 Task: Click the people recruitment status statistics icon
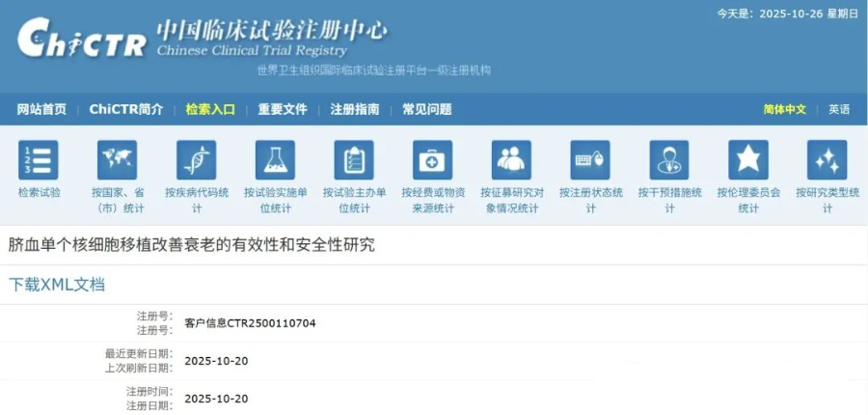[x=511, y=160]
